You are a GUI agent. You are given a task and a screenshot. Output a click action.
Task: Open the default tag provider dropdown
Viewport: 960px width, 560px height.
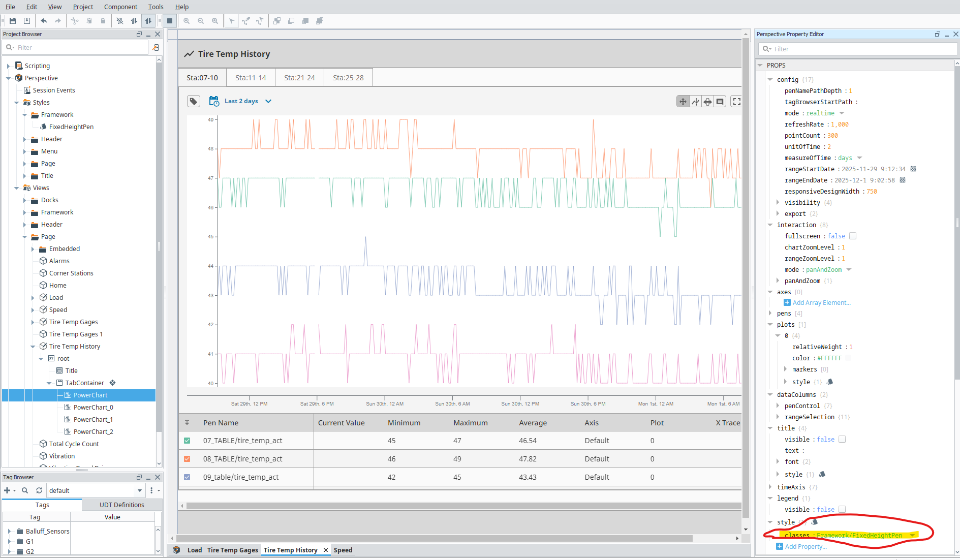click(x=140, y=490)
